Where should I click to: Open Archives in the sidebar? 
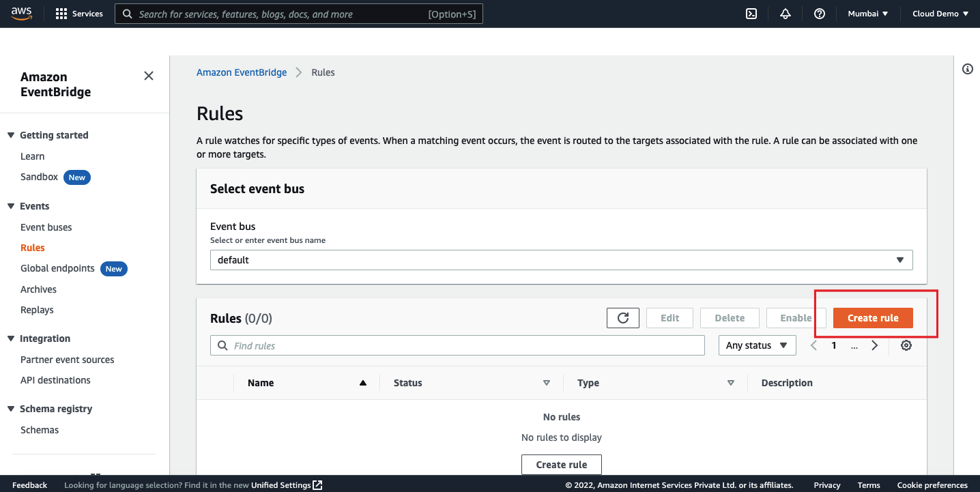pyautogui.click(x=38, y=289)
